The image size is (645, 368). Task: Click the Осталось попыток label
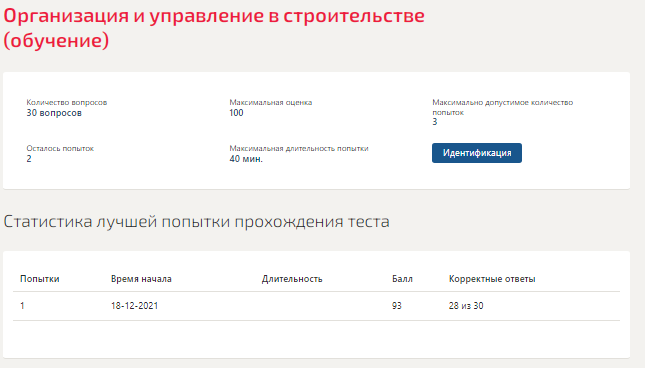click(60, 148)
